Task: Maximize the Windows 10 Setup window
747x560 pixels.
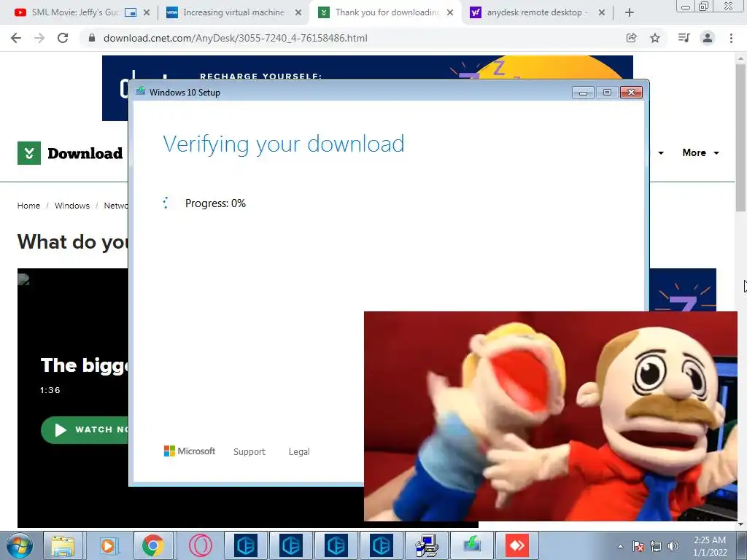Action: 607,93
